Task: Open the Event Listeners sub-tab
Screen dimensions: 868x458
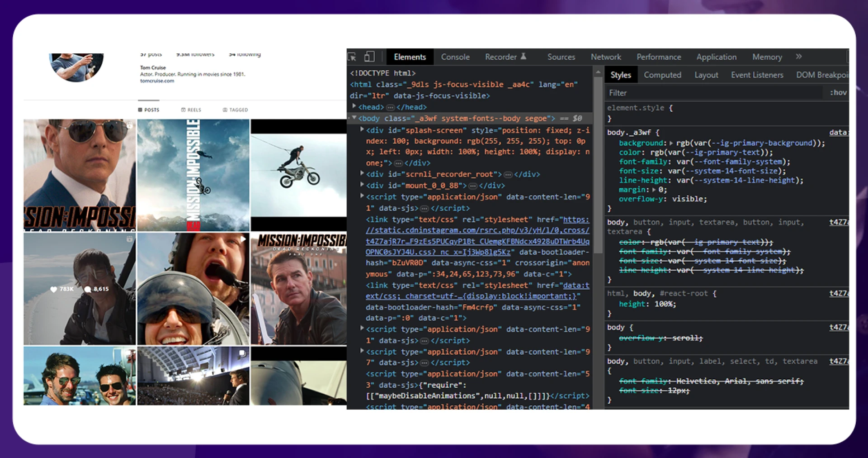Action: (x=757, y=75)
